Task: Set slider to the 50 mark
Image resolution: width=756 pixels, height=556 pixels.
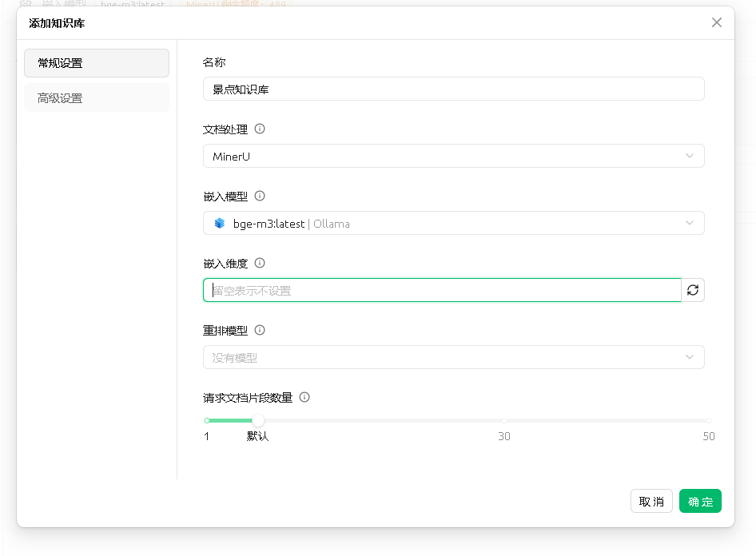Action: pos(709,421)
